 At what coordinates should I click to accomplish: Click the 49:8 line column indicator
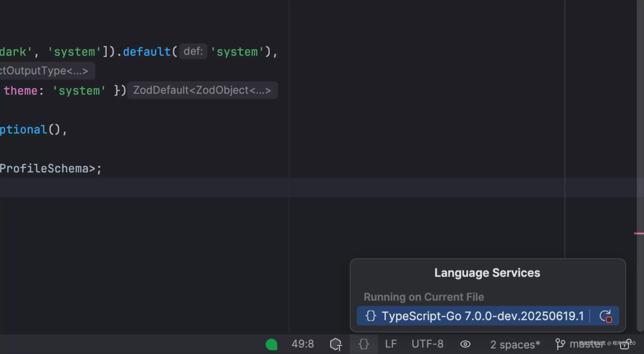[x=303, y=344]
